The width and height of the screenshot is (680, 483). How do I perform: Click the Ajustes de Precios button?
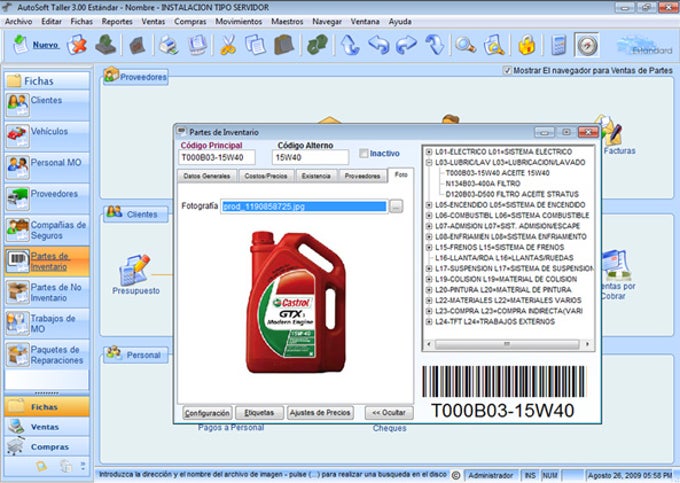point(320,413)
